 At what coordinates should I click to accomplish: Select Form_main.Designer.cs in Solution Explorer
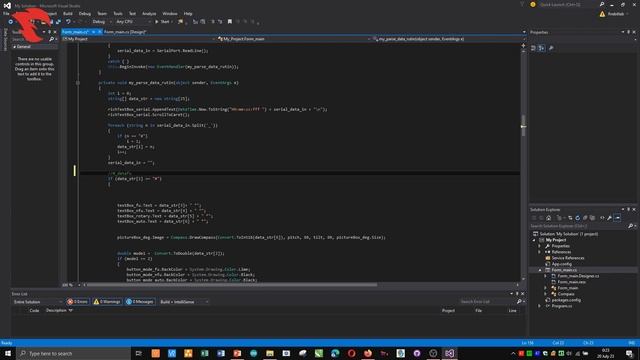(x=578, y=276)
